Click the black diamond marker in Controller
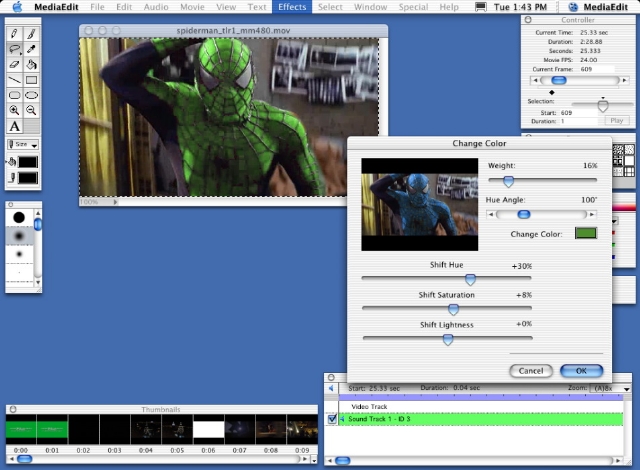 552,92
